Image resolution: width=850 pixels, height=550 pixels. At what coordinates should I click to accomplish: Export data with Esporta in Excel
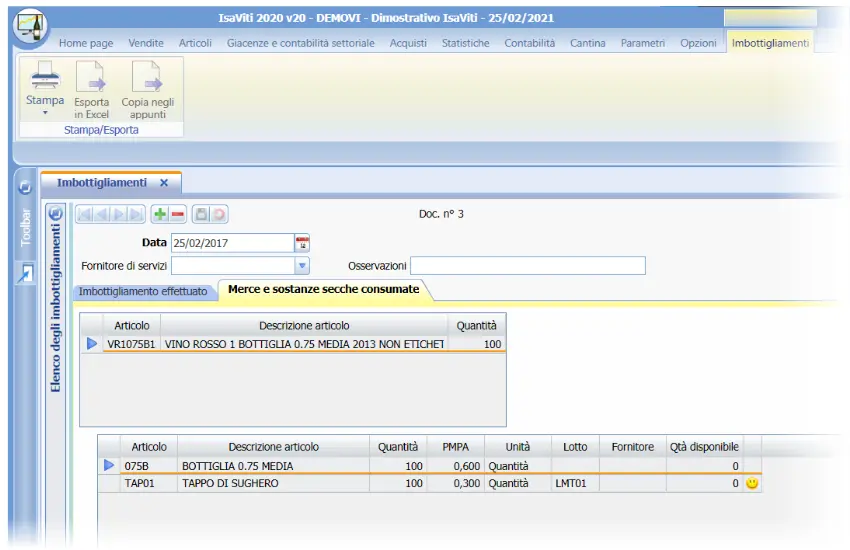pos(91,90)
